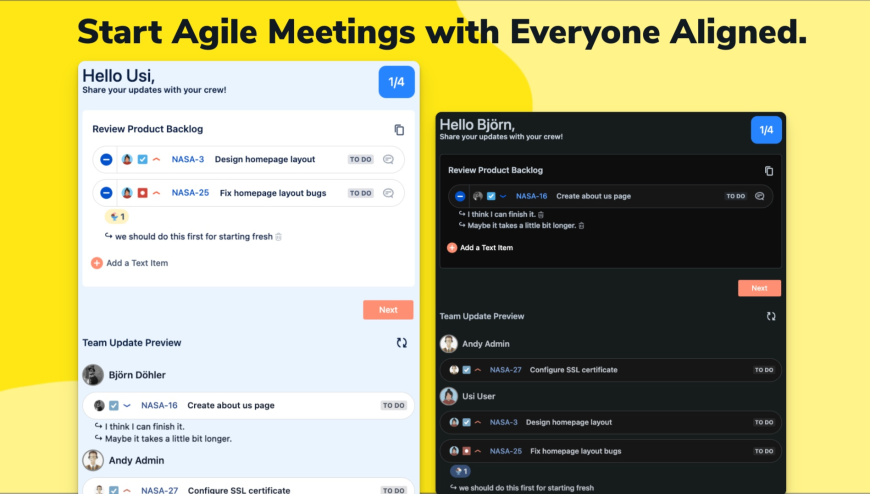The height and width of the screenshot is (494, 870).
Task: Refresh Team Update Preview in the light panel
Action: click(401, 342)
